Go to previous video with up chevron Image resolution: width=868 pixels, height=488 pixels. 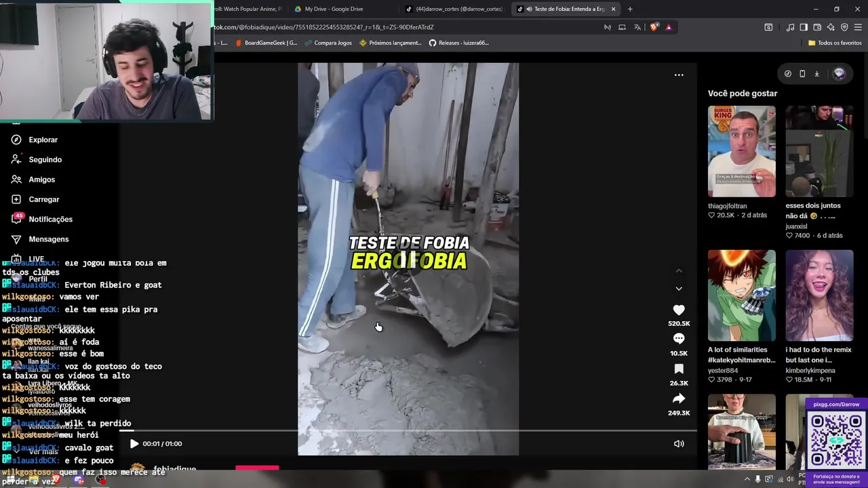pos(679,270)
